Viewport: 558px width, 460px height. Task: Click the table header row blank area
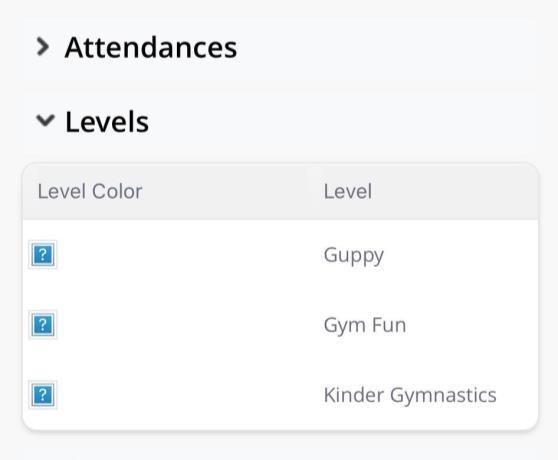point(456,191)
